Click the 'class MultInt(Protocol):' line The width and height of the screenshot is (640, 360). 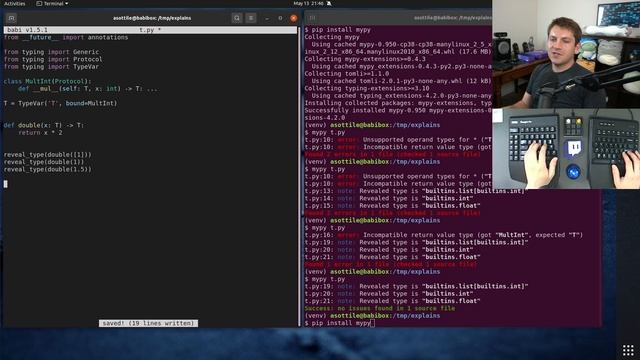point(47,81)
